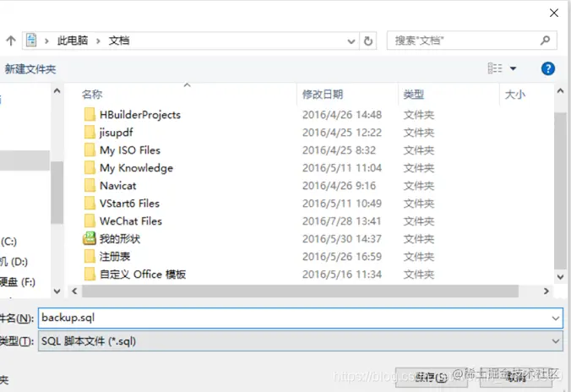This screenshot has width=571, height=392.
Task: Click file list scroll down arrow
Action: coord(560,277)
